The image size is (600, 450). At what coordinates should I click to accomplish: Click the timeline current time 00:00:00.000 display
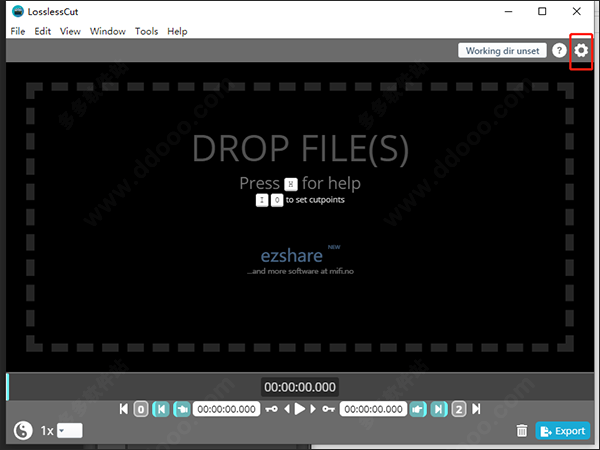point(300,387)
